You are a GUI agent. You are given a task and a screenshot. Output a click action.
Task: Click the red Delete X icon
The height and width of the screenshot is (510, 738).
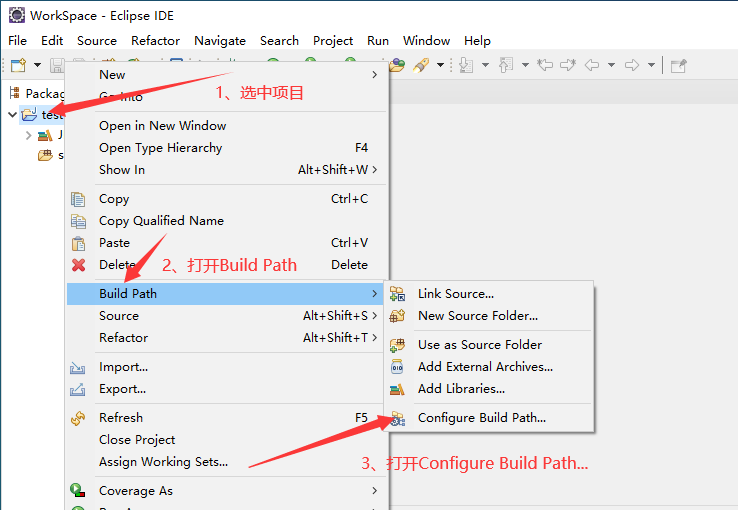click(x=79, y=265)
